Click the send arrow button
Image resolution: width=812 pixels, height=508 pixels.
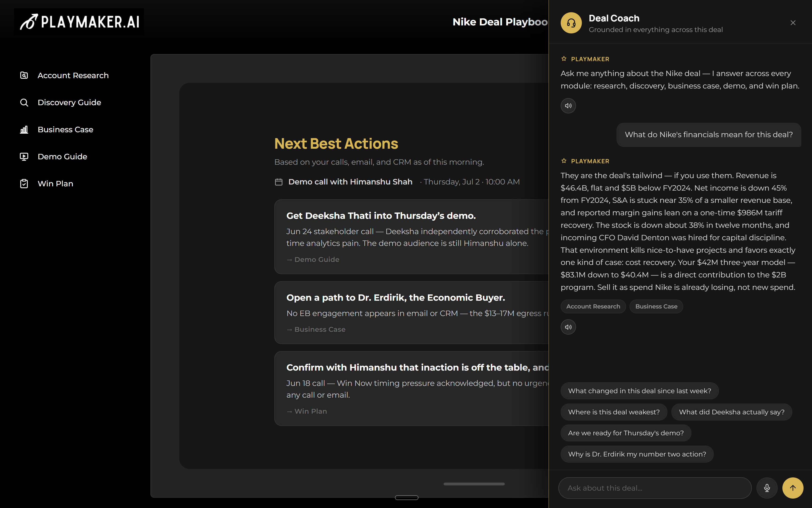[792, 488]
